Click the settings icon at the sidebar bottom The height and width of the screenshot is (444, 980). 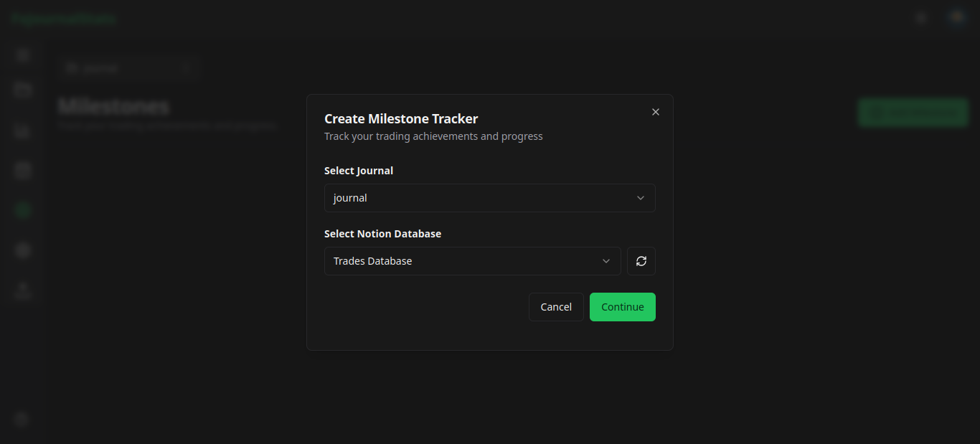click(x=22, y=419)
